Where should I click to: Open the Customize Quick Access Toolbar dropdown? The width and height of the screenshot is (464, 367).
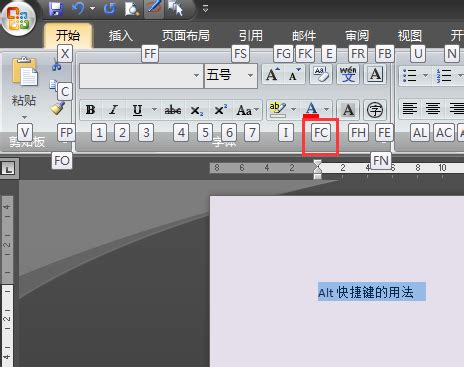(x=206, y=9)
